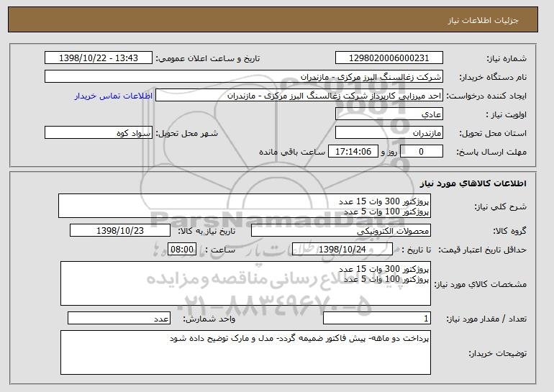
Task: Click the remaining time field 17:14:06
Action: (x=353, y=152)
